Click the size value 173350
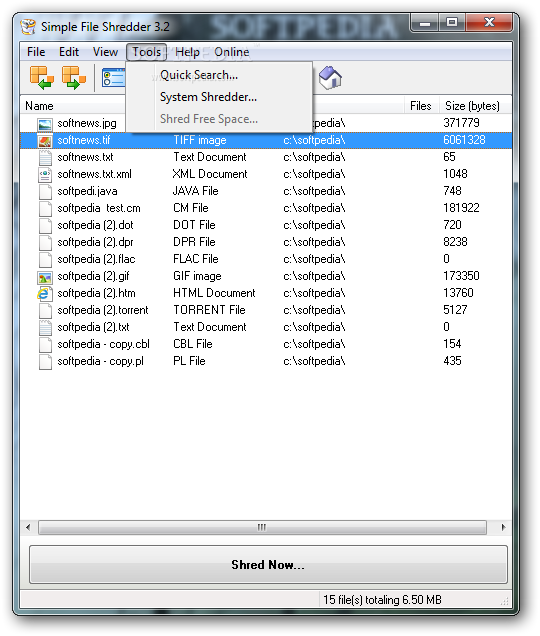Screen dimensions: 540x636 pos(461,277)
